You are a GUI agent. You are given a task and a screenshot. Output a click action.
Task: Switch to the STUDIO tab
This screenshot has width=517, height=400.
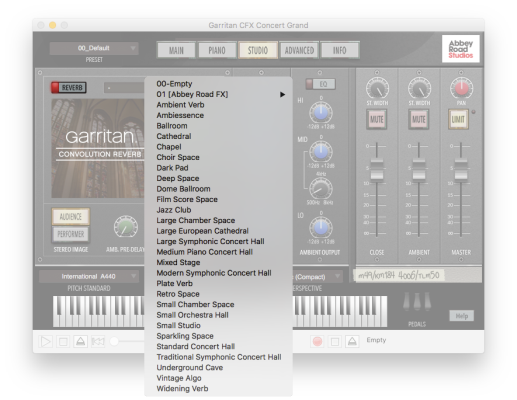tap(258, 50)
